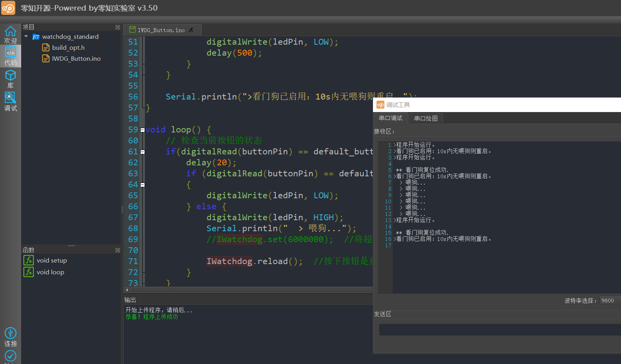Open the 欢迎 home page icon
The height and width of the screenshot is (364, 621).
[x=10, y=34]
